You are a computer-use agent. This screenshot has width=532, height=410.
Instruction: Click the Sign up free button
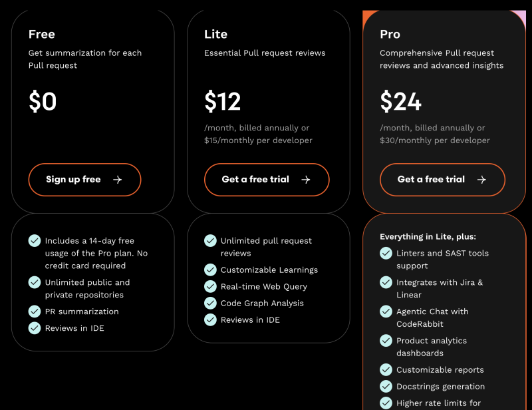(x=84, y=180)
